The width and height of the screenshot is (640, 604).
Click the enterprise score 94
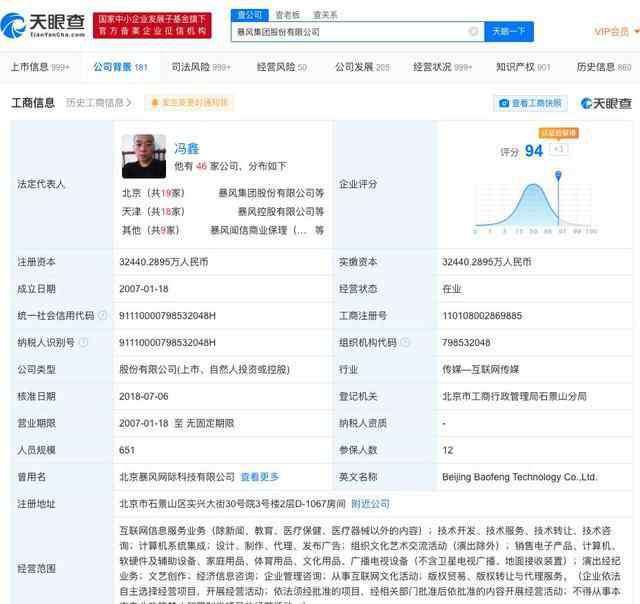pyautogui.click(x=533, y=151)
